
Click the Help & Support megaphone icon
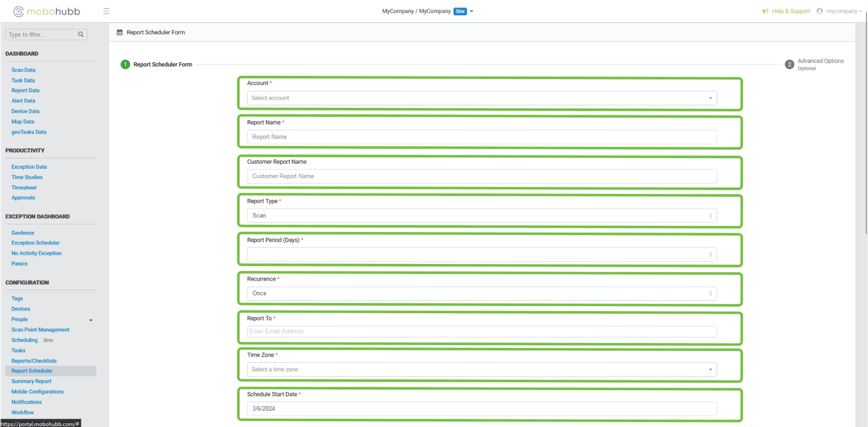pos(765,11)
